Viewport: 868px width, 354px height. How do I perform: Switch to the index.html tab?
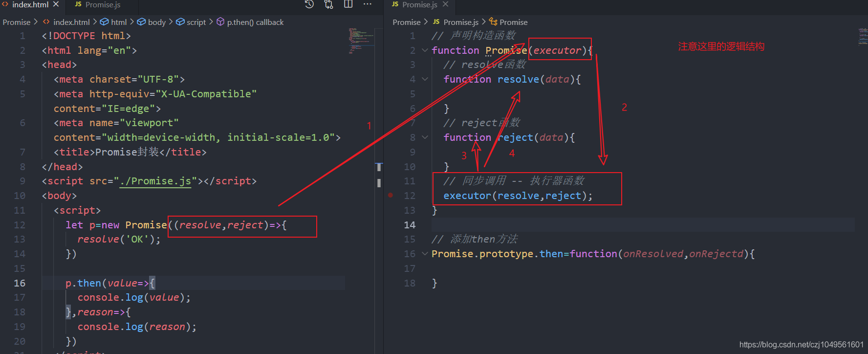coord(30,4)
